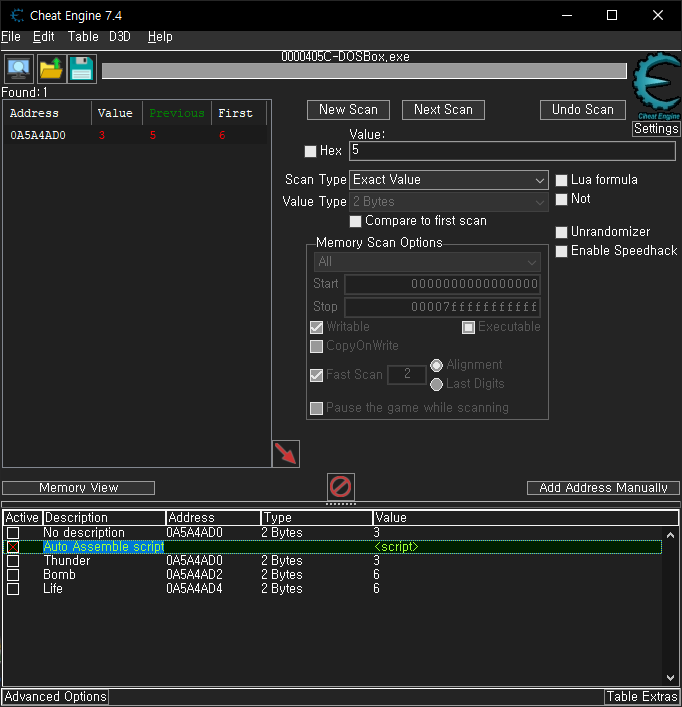The image size is (682, 707).
Task: Open the D3D menu
Action: (x=120, y=37)
